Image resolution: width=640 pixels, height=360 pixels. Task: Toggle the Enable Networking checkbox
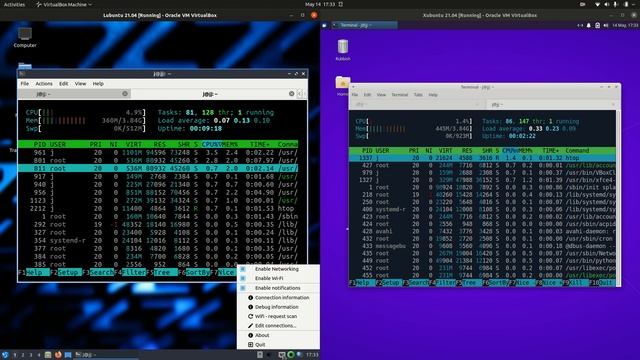coord(243,269)
